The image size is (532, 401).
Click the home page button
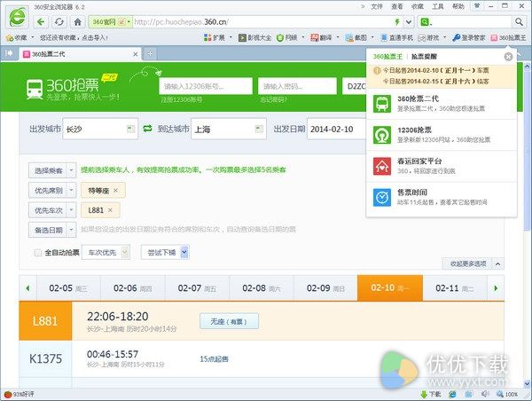78,22
